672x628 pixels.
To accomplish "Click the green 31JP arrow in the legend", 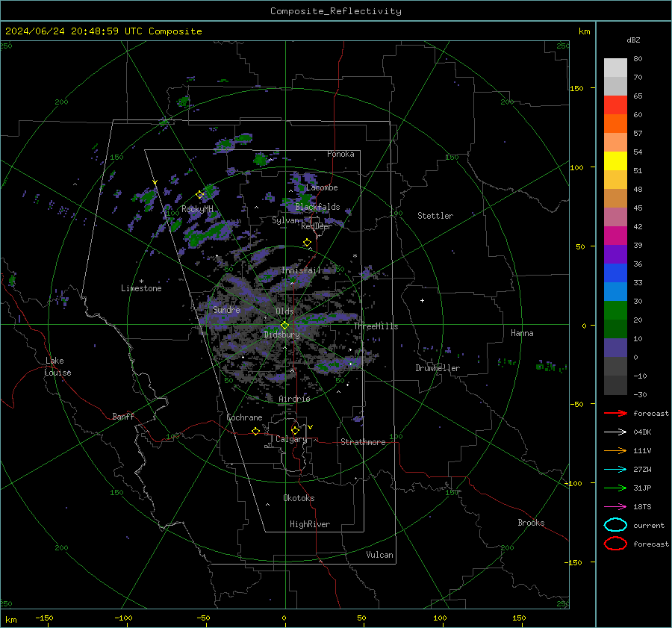I will point(615,488).
